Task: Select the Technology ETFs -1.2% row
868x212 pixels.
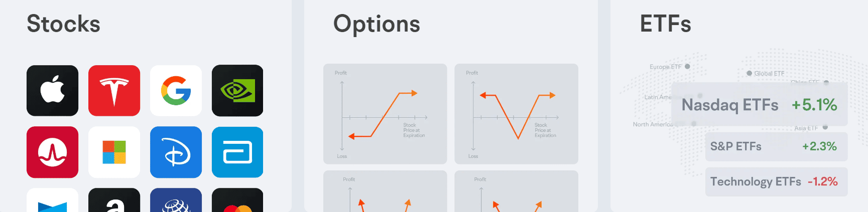Action: pyautogui.click(x=776, y=181)
